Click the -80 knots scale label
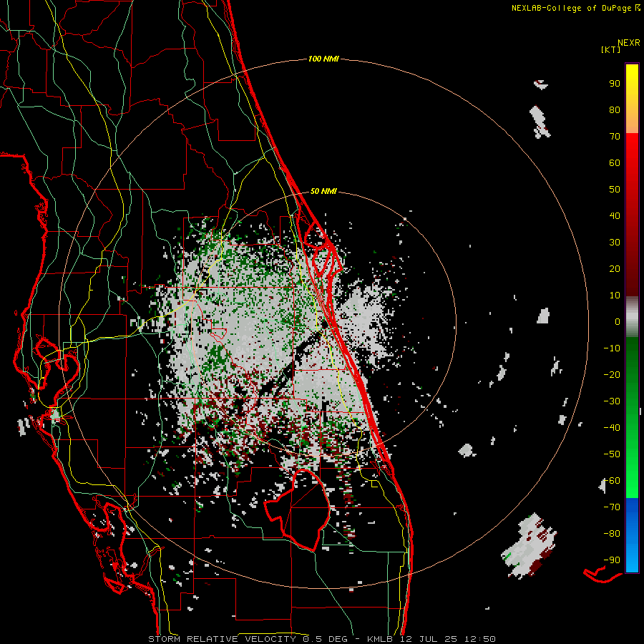Screen dimensions: 644x644 (612, 534)
